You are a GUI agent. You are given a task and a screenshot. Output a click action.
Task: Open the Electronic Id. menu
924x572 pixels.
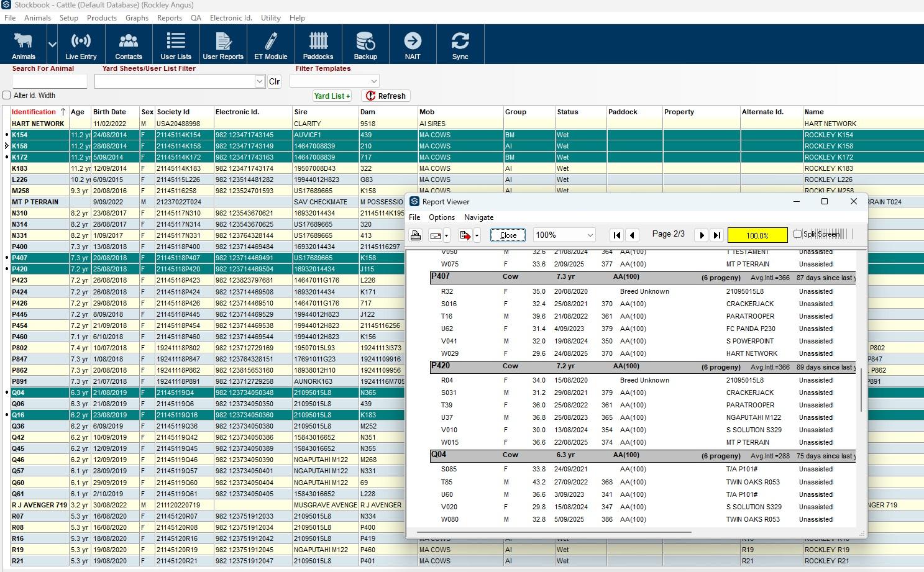[x=231, y=18]
